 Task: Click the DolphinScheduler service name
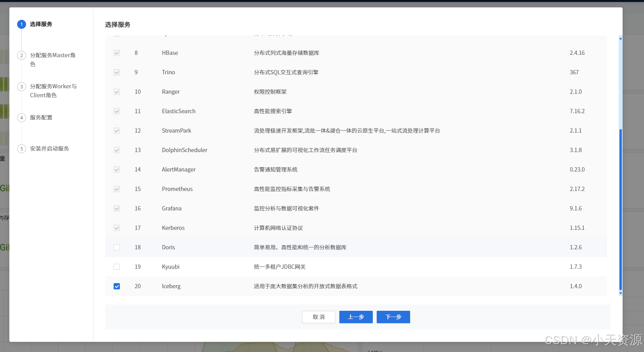pos(184,150)
